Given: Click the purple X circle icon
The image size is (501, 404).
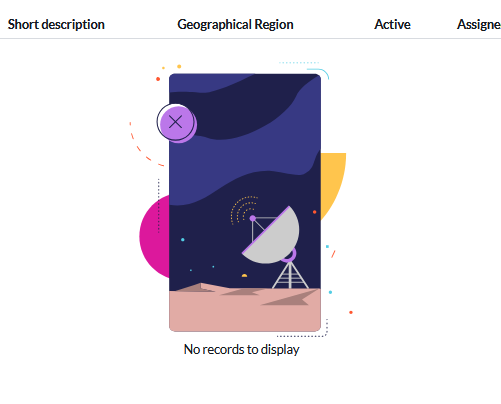Looking at the screenshot, I should 176,122.
